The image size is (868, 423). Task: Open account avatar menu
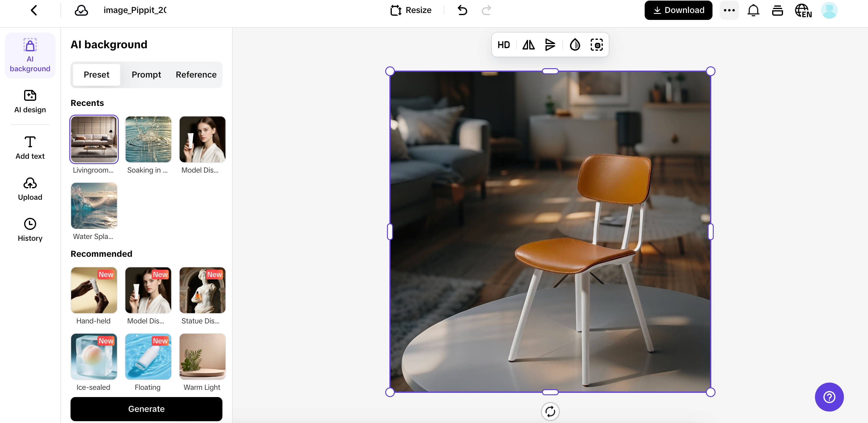pyautogui.click(x=830, y=10)
